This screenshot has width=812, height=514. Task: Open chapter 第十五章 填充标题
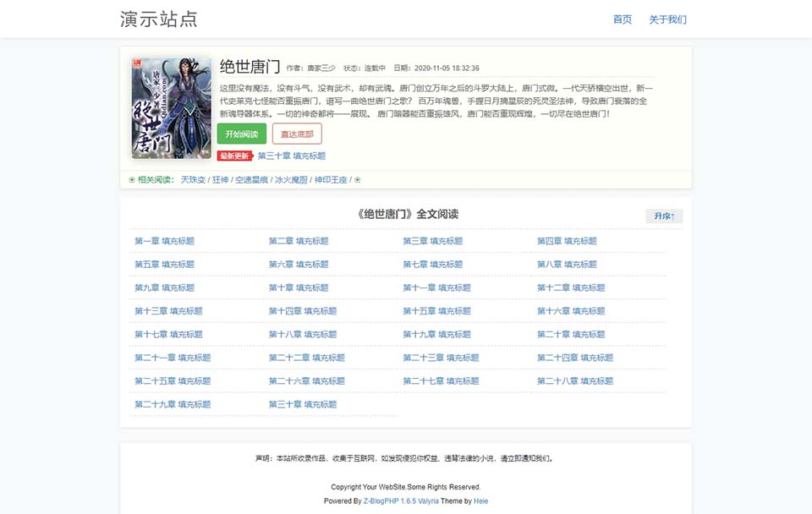436,311
